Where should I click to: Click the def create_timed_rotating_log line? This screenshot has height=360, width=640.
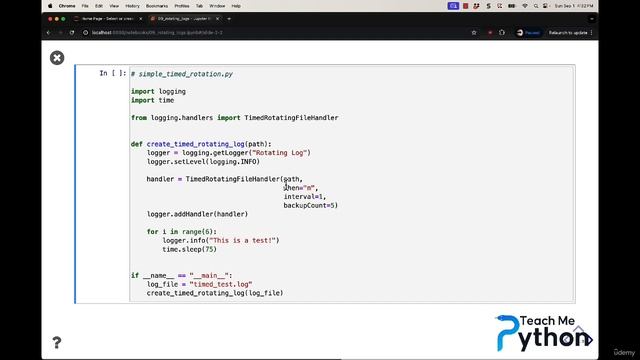[x=201, y=144]
